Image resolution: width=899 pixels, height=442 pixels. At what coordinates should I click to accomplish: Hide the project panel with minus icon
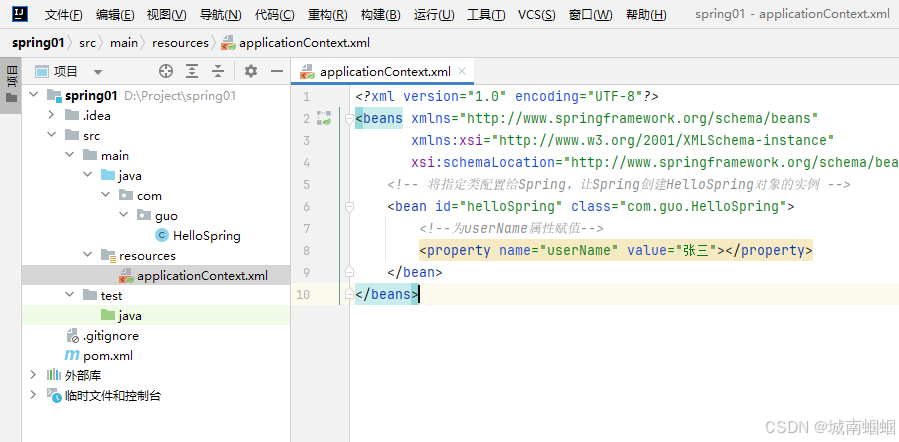275,71
